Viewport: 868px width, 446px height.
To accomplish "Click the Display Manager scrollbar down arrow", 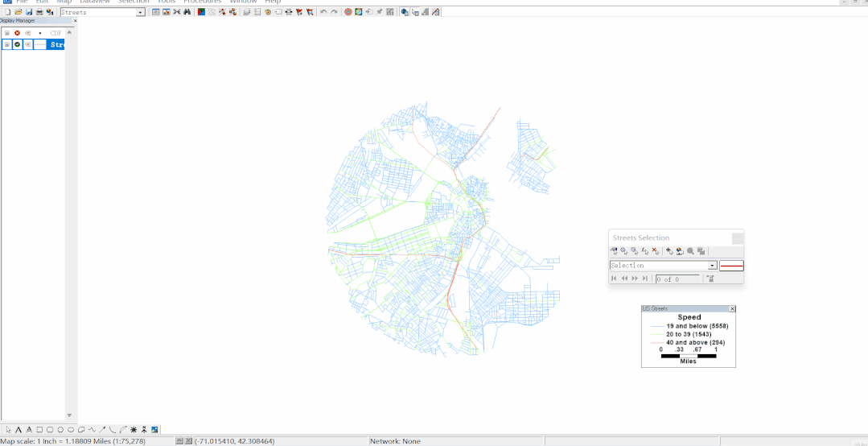I will [69, 415].
